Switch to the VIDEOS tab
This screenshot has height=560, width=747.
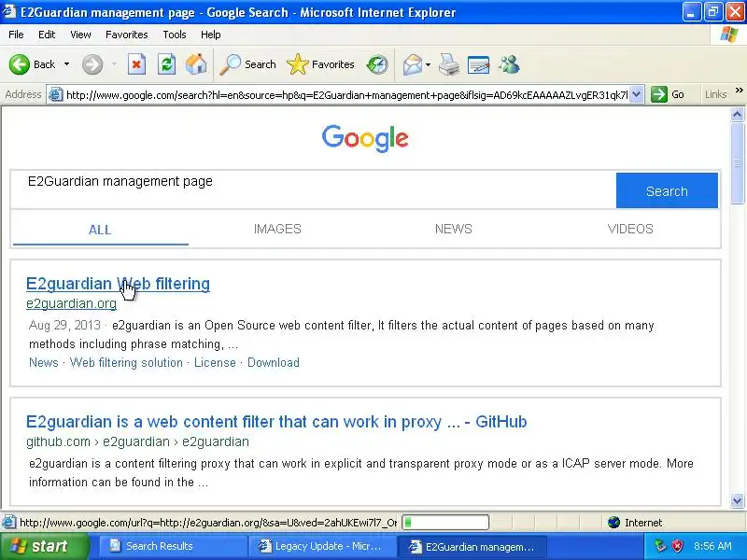click(x=629, y=229)
